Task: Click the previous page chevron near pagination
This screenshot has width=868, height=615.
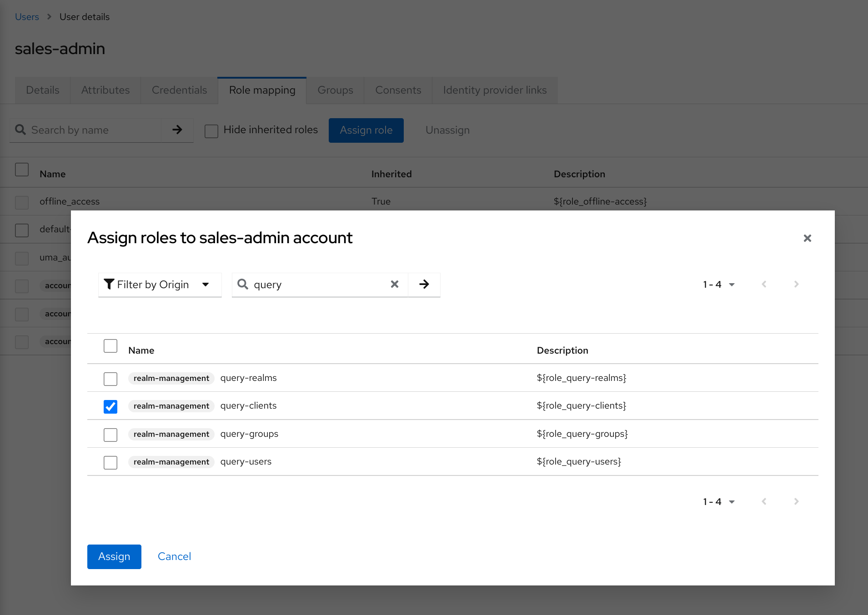Action: [765, 284]
